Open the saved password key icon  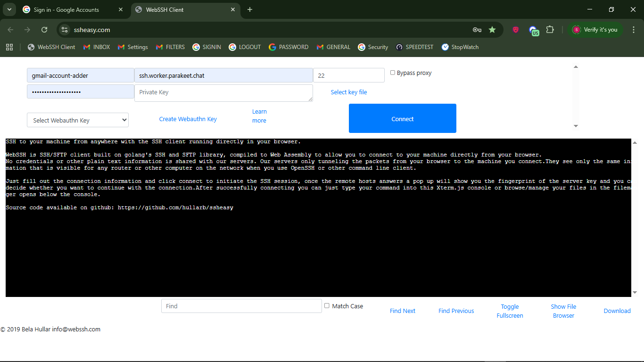click(477, 30)
